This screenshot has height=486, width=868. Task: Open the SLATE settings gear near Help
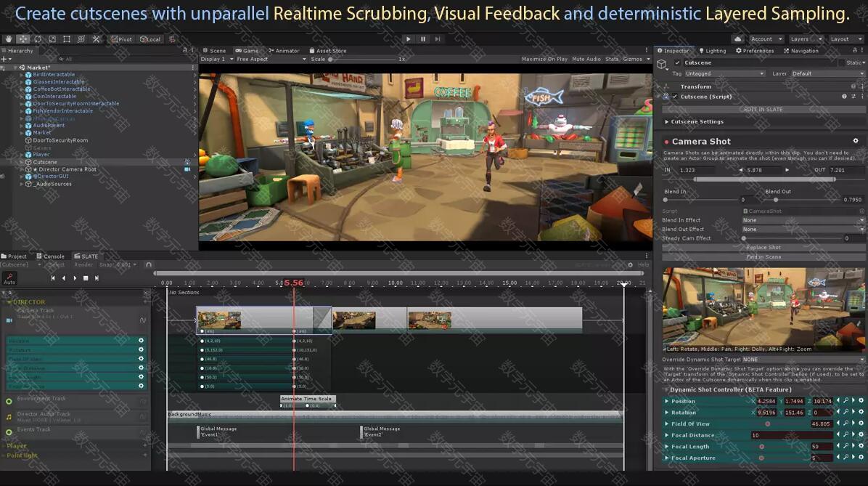tap(630, 265)
